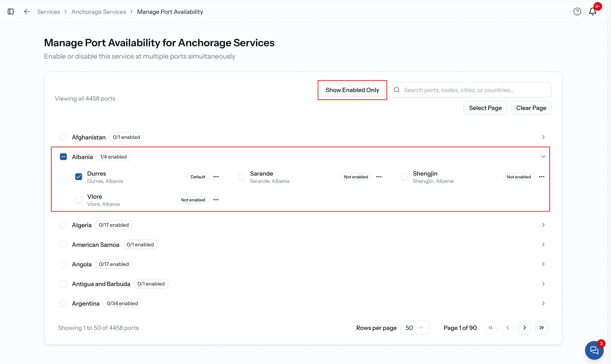The image size is (611, 364).
Task: Open the Sarande port options menu
Action: [379, 177]
